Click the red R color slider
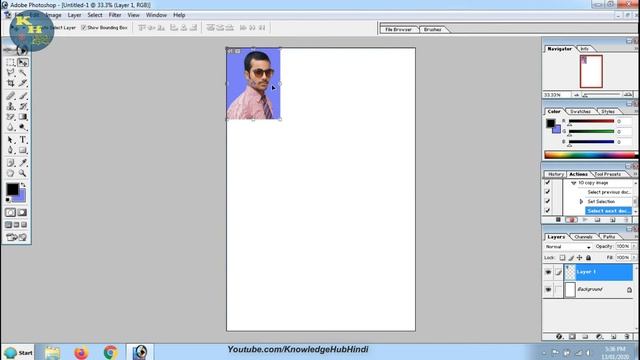Viewport: 640px width, 360px height. click(591, 121)
